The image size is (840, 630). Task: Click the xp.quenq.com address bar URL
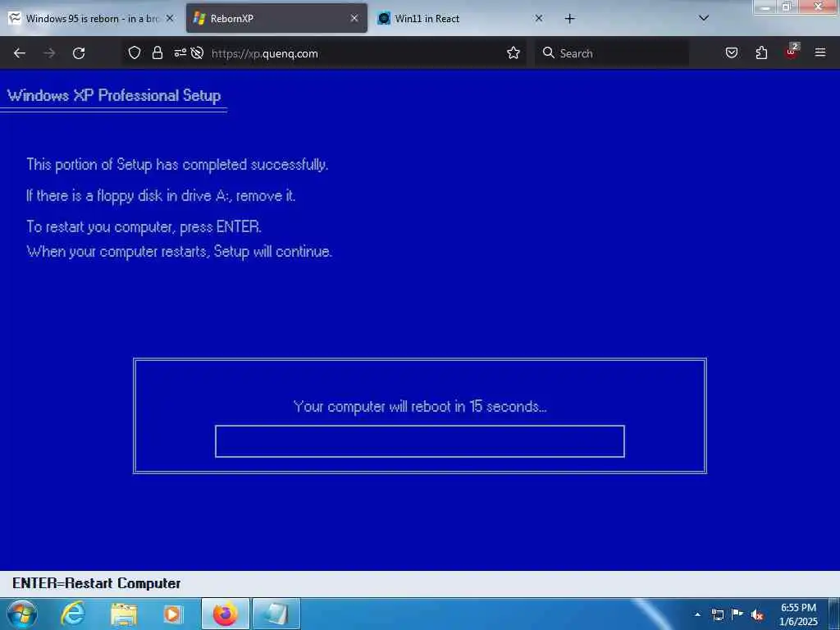click(x=265, y=53)
